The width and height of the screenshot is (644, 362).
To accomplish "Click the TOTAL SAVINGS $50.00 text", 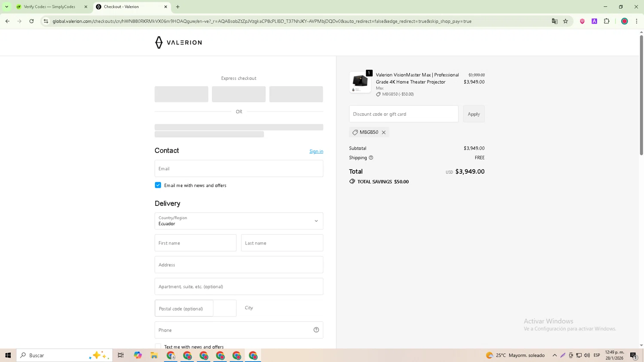I will 383,182.
